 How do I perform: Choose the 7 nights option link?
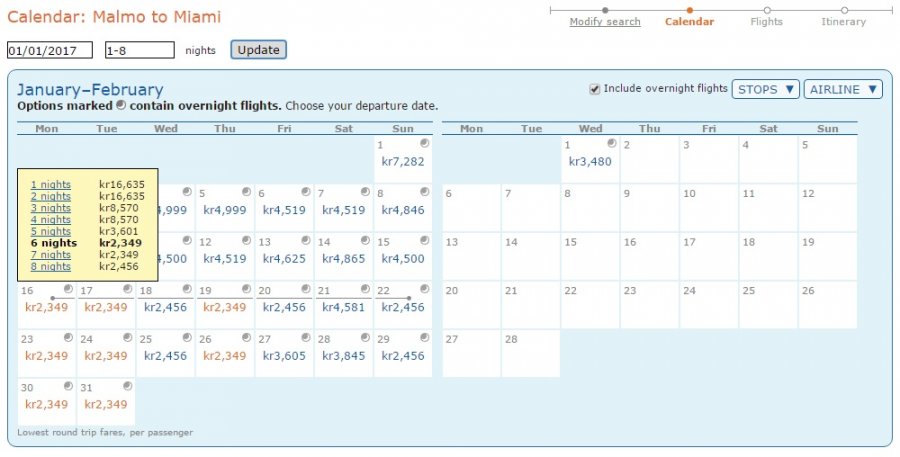(x=51, y=255)
